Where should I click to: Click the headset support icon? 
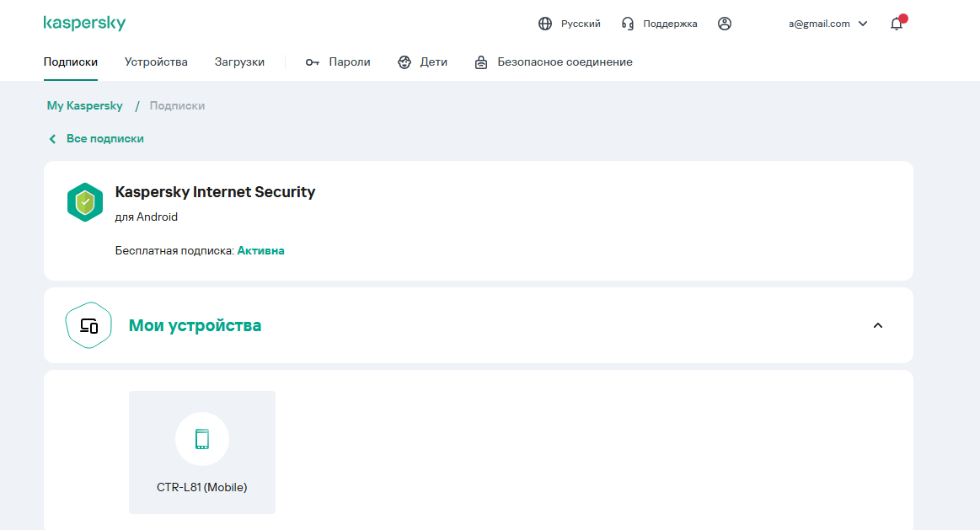628,24
